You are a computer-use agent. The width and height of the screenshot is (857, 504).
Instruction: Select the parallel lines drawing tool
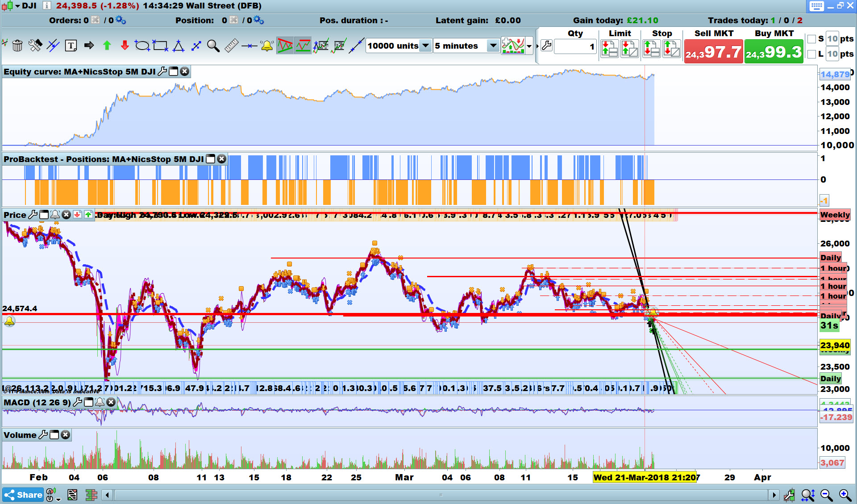click(53, 46)
